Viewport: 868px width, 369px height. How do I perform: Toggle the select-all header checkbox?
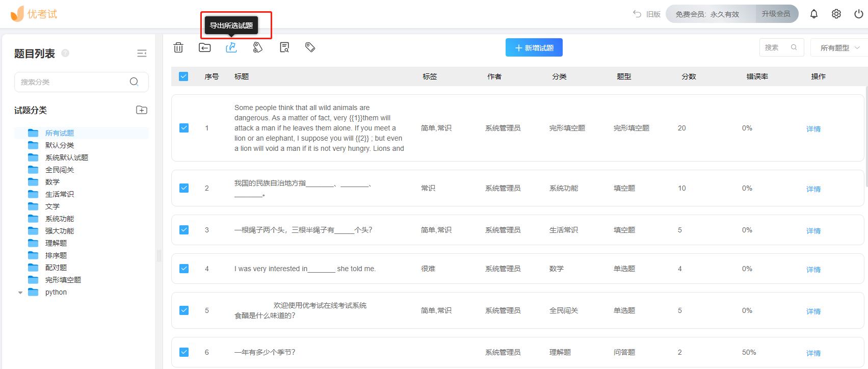(183, 76)
